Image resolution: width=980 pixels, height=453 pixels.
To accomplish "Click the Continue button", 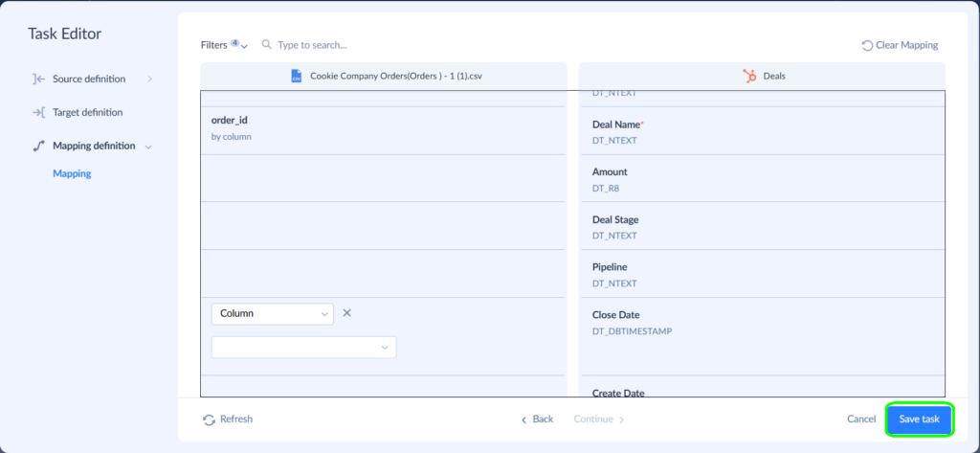I will [599, 419].
